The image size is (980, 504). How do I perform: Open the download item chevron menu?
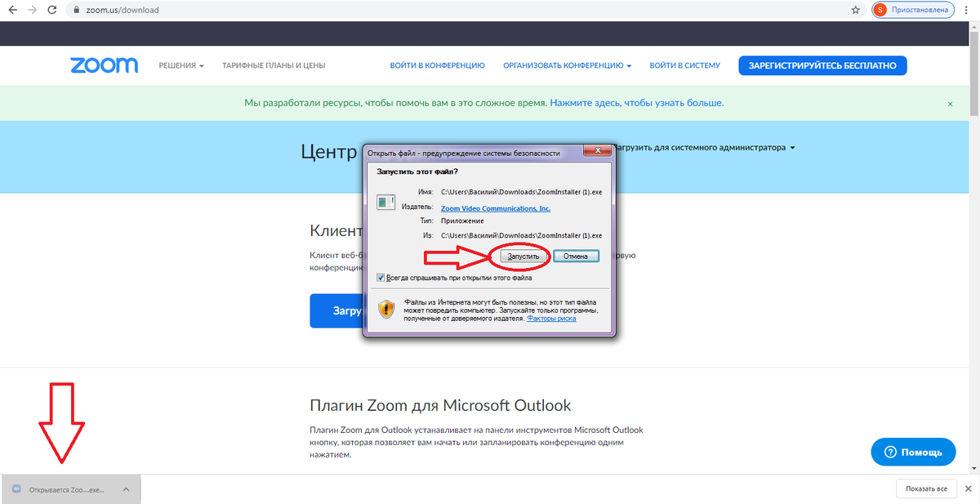[x=126, y=489]
